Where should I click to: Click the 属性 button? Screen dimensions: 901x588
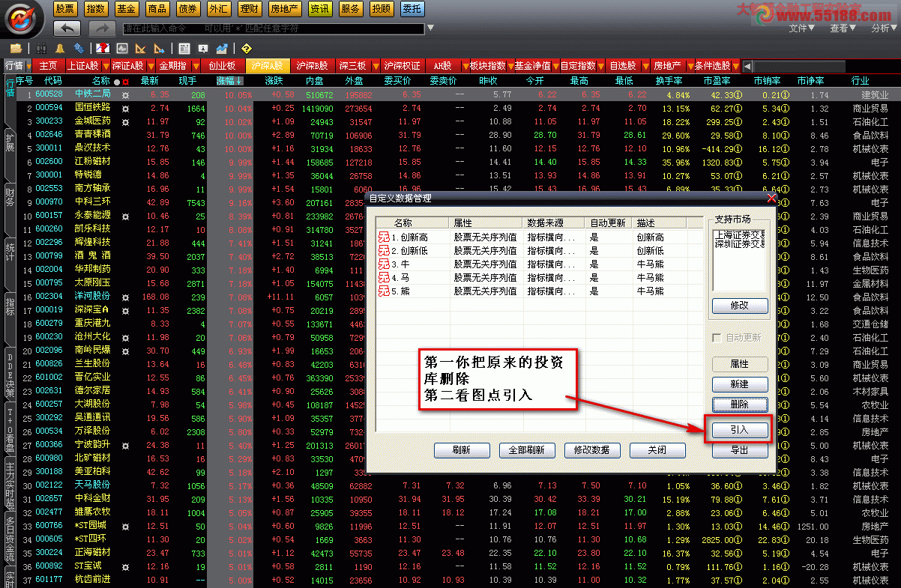(x=739, y=364)
